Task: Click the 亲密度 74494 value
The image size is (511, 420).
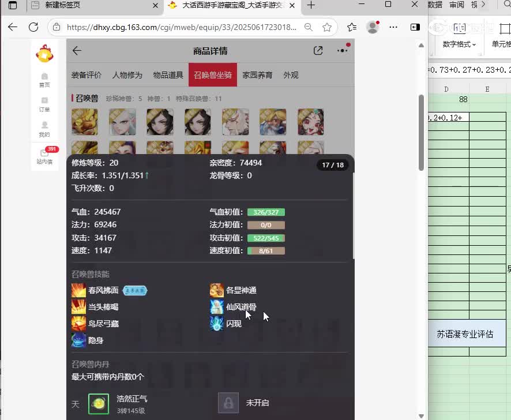Action: click(251, 163)
